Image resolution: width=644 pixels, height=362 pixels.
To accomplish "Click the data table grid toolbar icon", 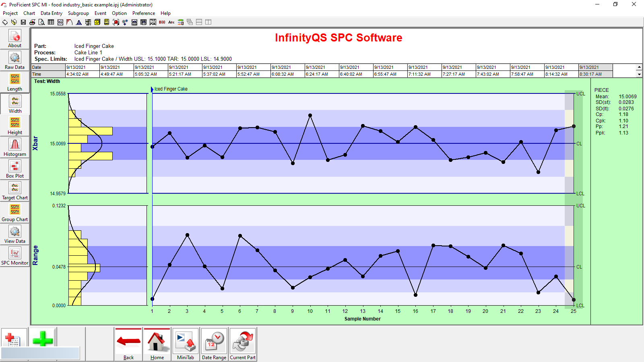I will (x=51, y=22).
